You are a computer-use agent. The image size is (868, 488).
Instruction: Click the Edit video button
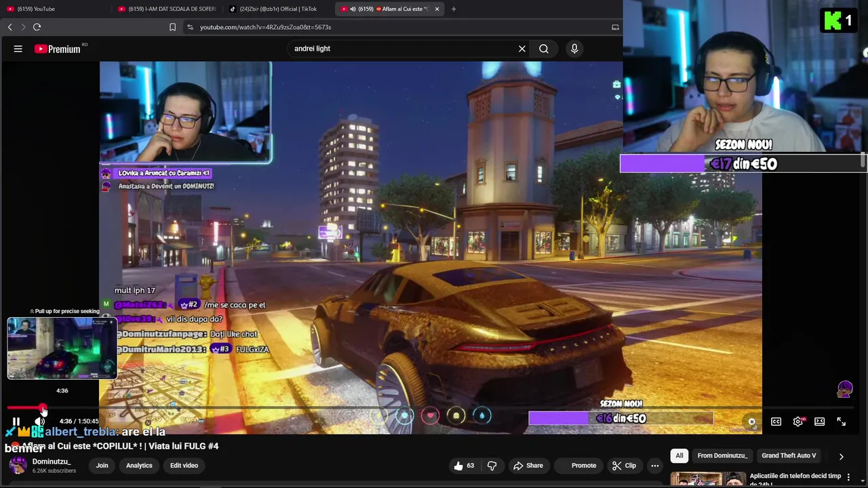click(x=184, y=466)
